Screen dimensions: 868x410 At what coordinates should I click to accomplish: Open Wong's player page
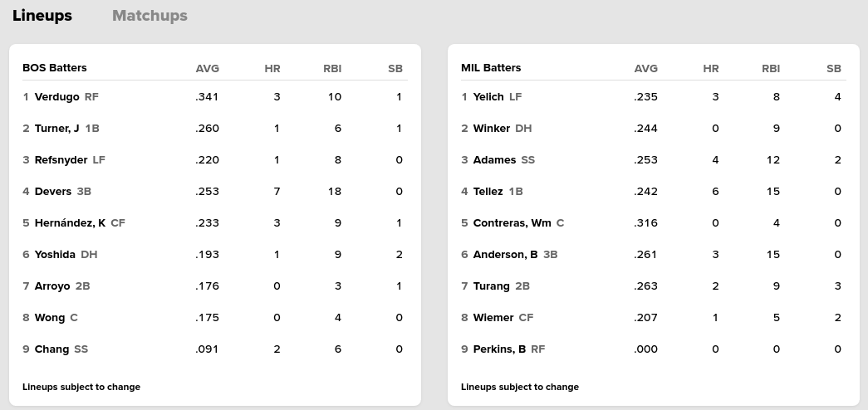[50, 318]
